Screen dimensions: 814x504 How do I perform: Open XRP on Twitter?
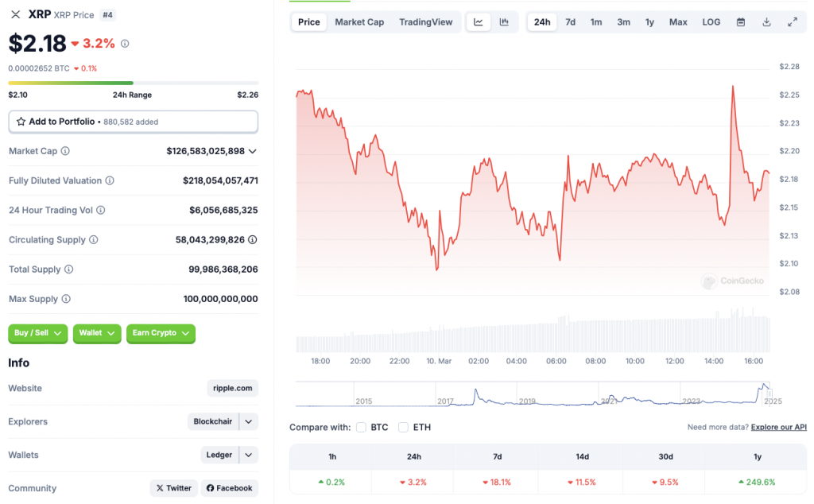click(173, 488)
